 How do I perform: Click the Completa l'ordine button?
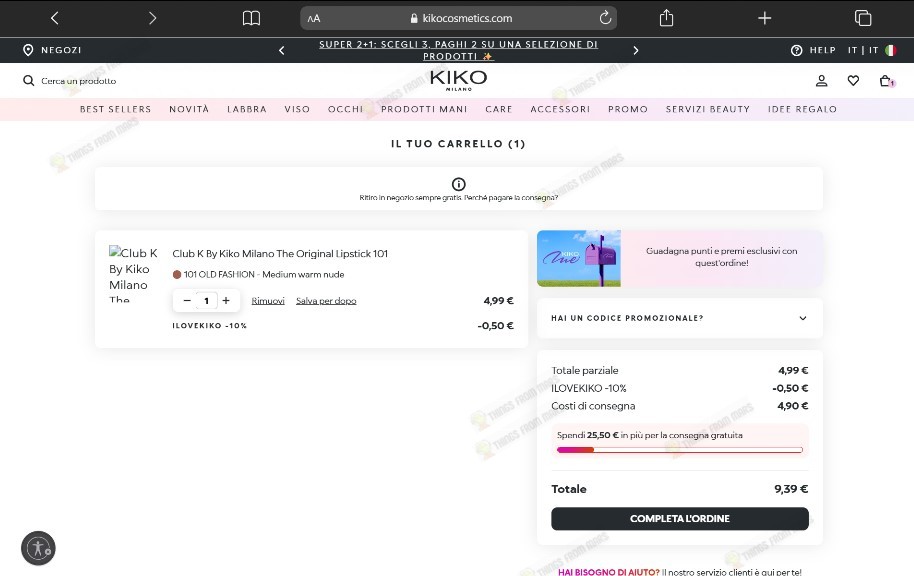click(x=680, y=518)
